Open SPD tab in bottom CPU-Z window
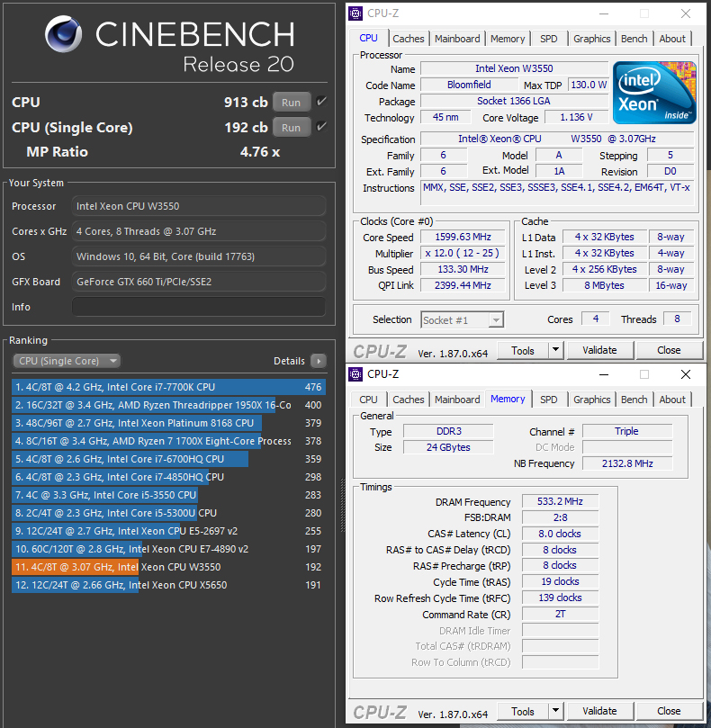 point(548,400)
